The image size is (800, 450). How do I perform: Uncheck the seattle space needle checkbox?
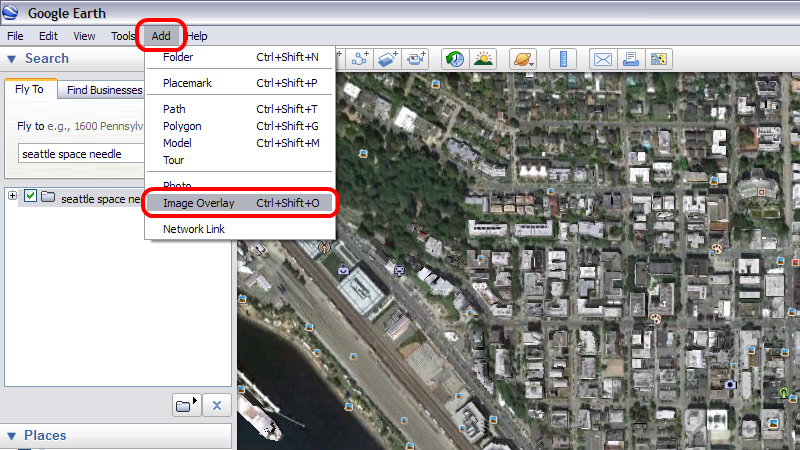coord(30,196)
